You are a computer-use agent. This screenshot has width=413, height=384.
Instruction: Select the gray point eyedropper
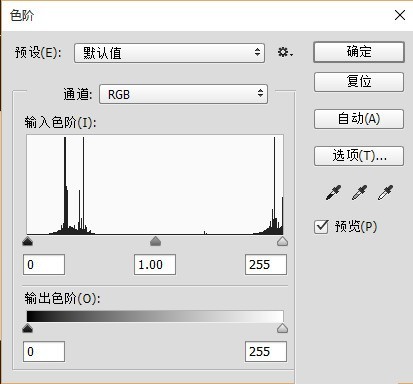359,193
